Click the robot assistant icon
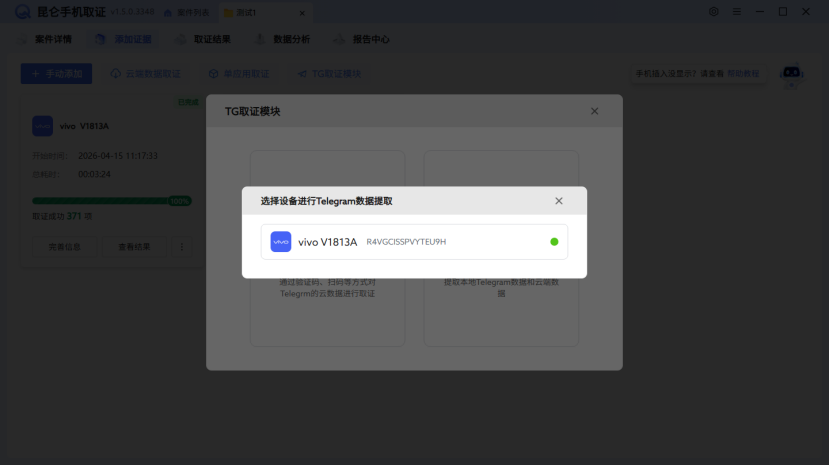This screenshot has height=466, width=830. (792, 75)
